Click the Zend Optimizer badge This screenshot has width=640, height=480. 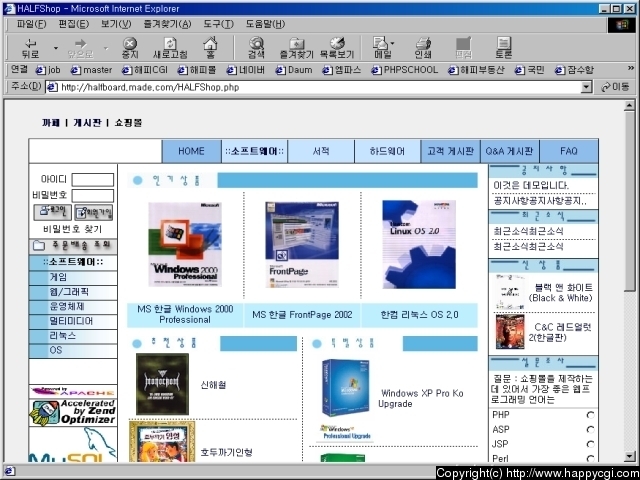tap(73, 412)
